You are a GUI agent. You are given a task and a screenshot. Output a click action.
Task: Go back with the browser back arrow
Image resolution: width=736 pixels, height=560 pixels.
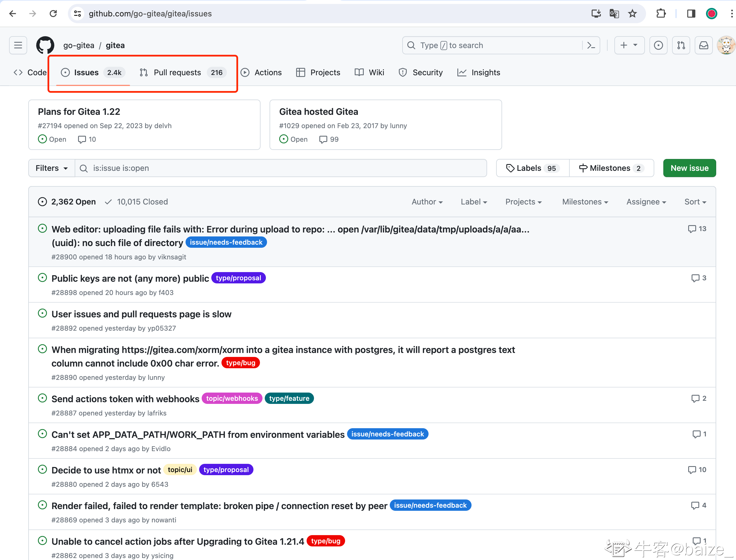pyautogui.click(x=13, y=14)
